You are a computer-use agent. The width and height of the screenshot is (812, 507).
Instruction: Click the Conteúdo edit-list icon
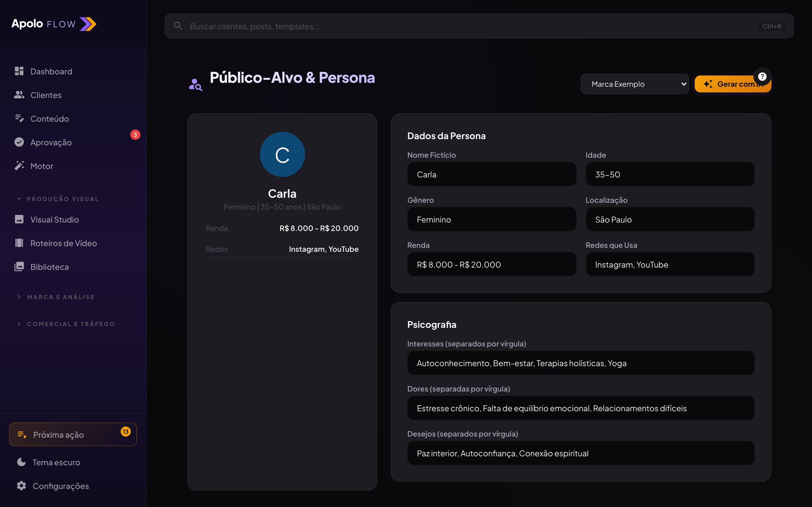point(19,118)
